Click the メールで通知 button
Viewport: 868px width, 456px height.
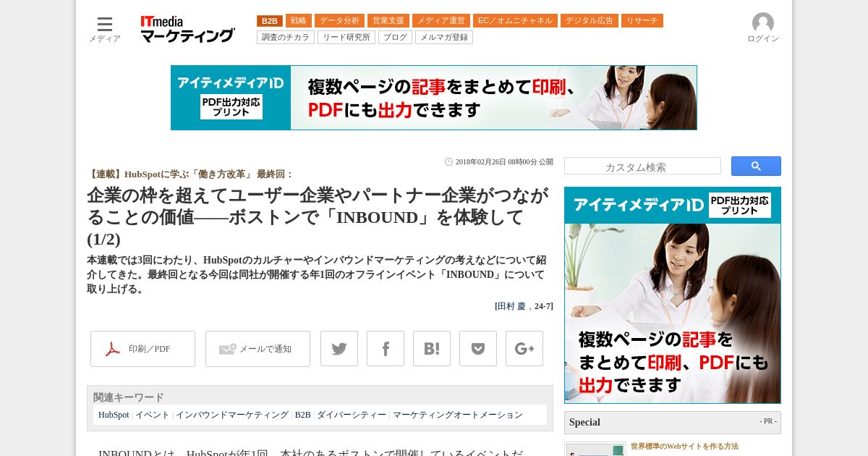point(258,349)
